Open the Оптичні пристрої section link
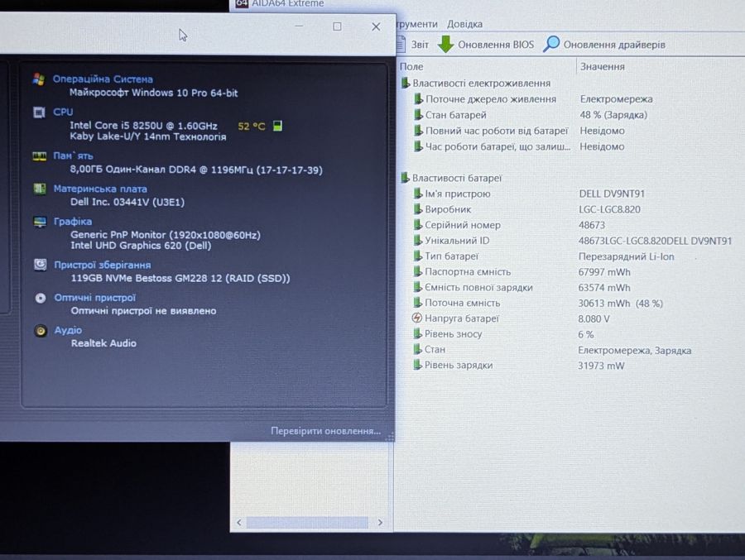745x560 pixels. (95, 297)
